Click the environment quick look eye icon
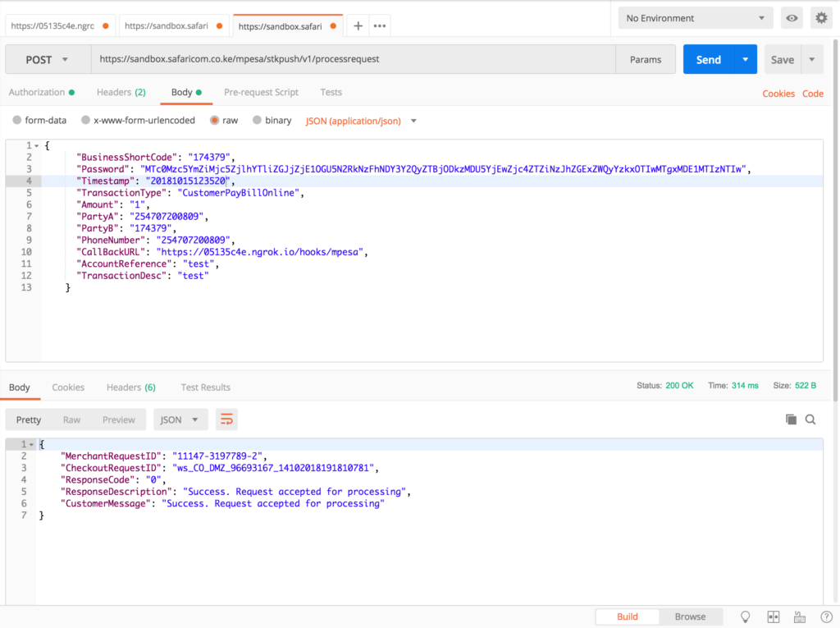The height and width of the screenshot is (628, 840). coord(792,18)
